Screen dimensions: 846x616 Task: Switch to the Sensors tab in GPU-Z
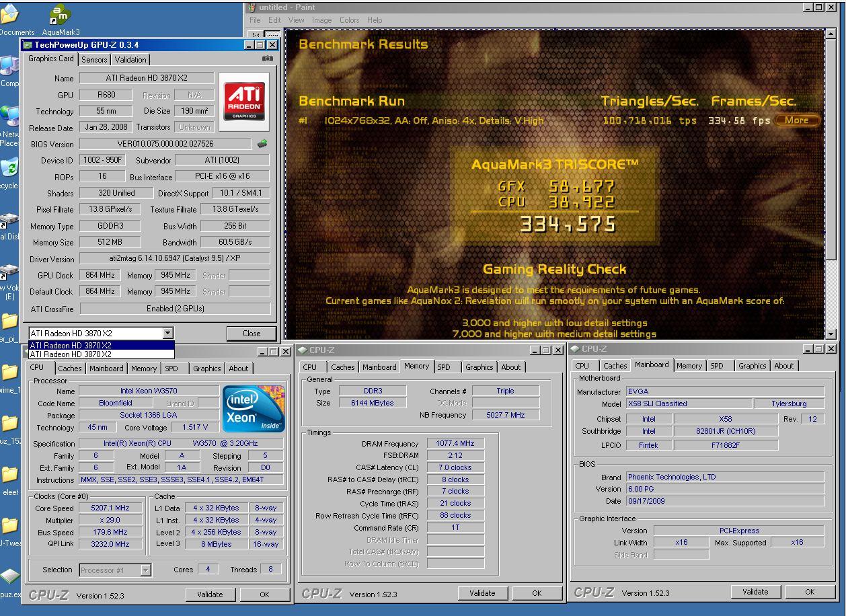pos(94,60)
